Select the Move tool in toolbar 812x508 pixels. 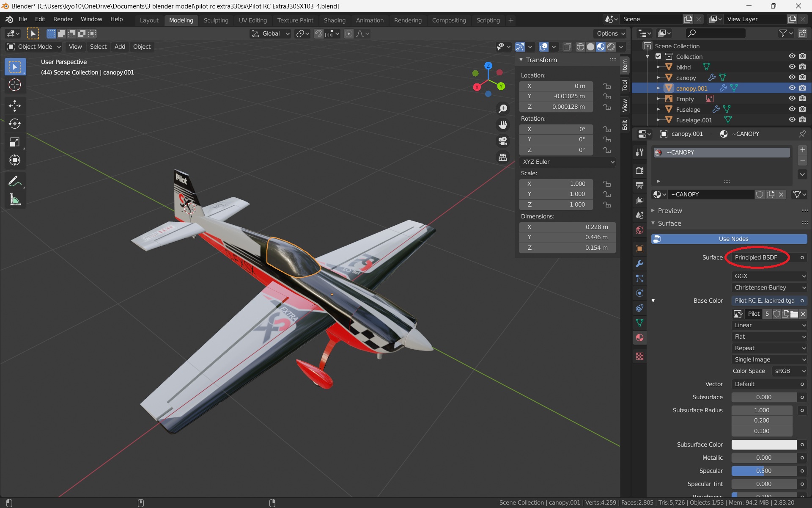(x=15, y=105)
